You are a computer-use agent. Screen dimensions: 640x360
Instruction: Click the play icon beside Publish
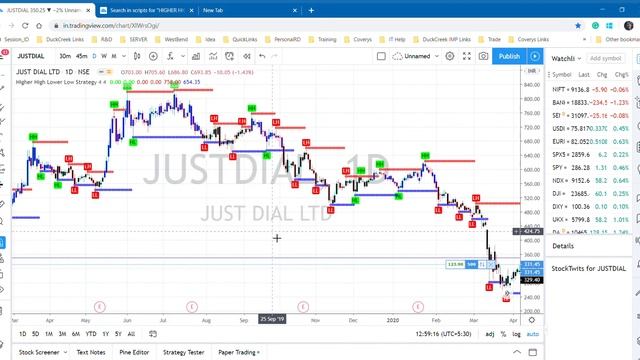(535, 56)
